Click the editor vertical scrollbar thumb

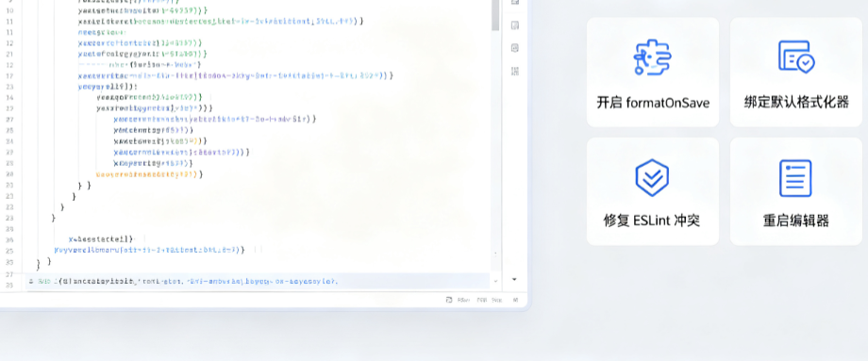click(495, 15)
